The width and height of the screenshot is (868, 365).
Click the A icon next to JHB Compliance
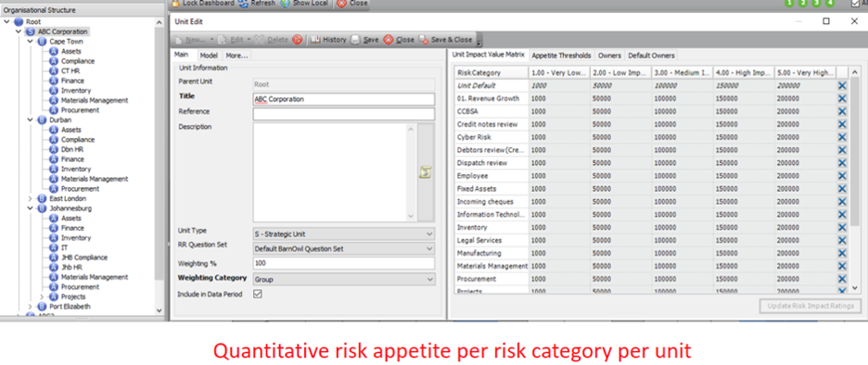(54, 258)
